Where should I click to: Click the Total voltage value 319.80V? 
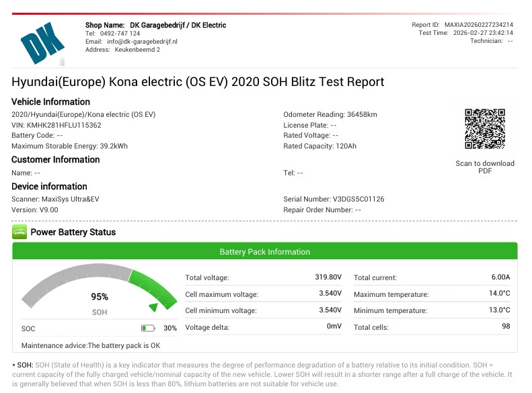click(328, 277)
